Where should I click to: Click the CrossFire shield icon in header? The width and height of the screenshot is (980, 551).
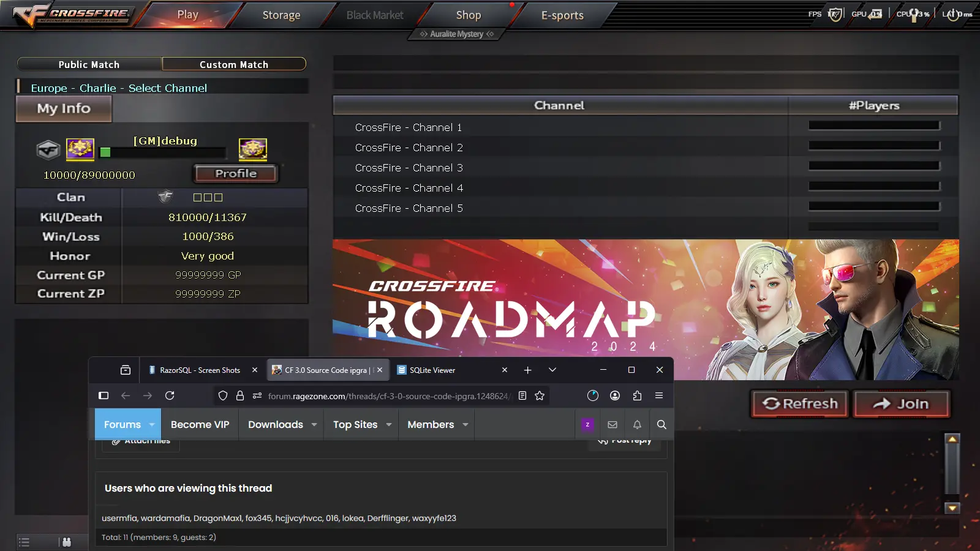click(x=835, y=14)
